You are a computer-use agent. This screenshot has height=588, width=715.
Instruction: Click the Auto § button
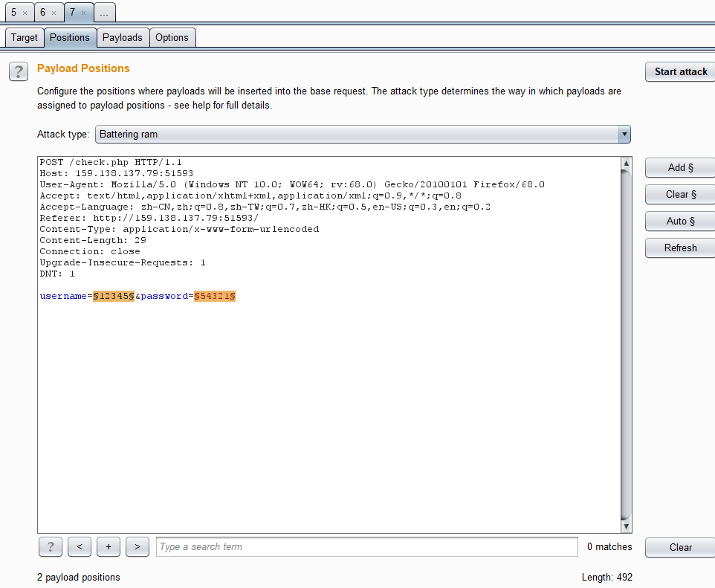[x=679, y=221]
